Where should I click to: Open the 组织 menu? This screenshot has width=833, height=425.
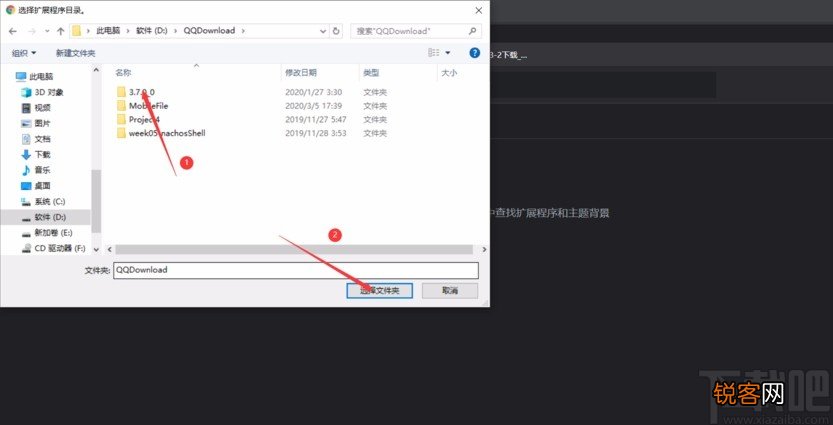point(24,53)
